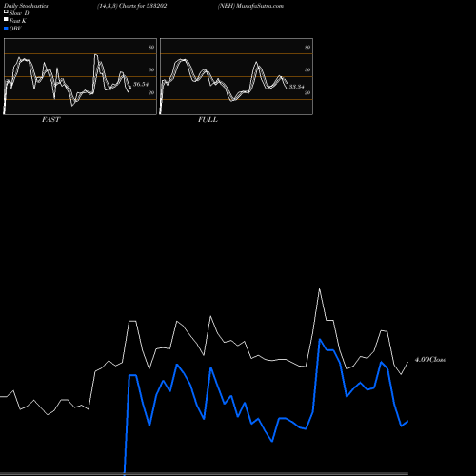This screenshot has height=476, width=476.
Task: Click the 20 level label in FAST chart
Action: [151, 92]
